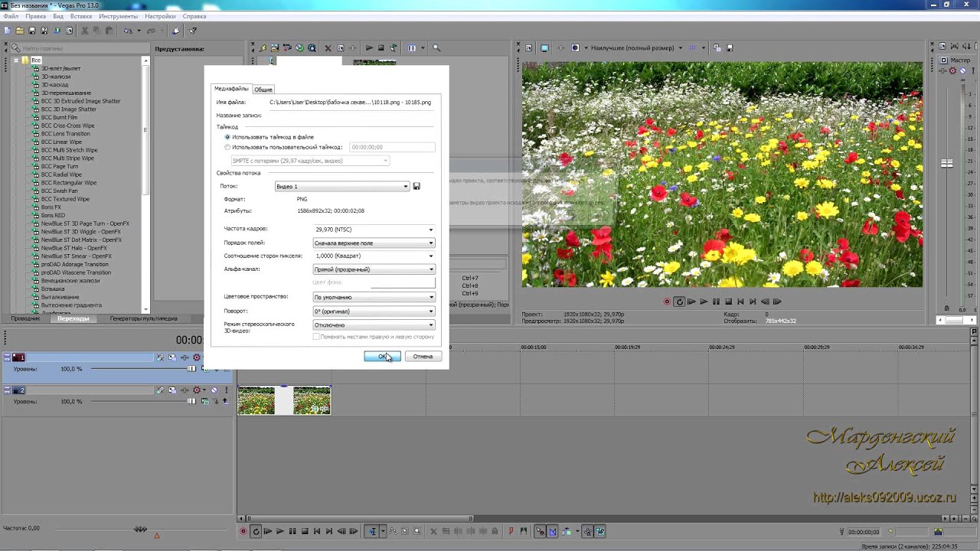Click the master volume fader handle
The width and height of the screenshot is (980, 551).
click(947, 163)
